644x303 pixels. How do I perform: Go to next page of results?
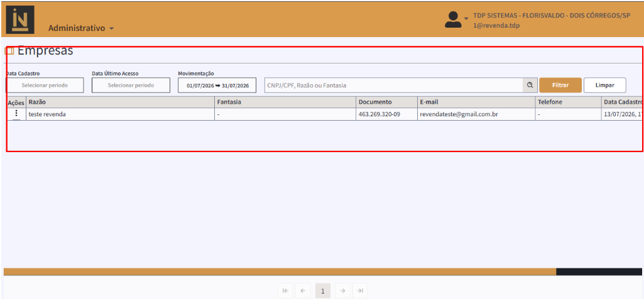[342, 290]
